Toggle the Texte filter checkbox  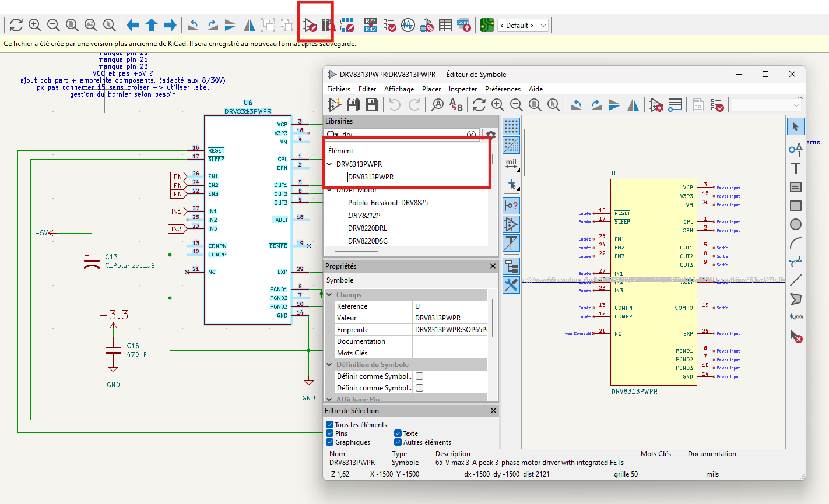coord(398,433)
